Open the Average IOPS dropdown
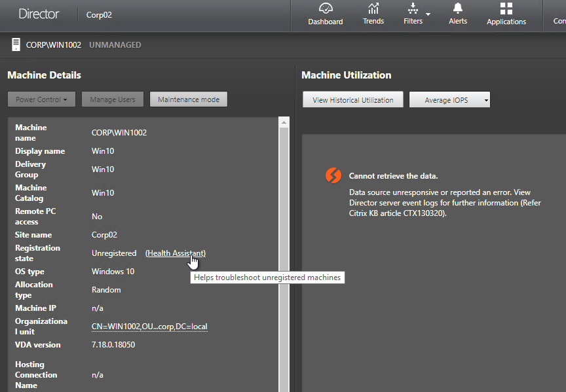This screenshot has height=392, width=566. point(449,100)
